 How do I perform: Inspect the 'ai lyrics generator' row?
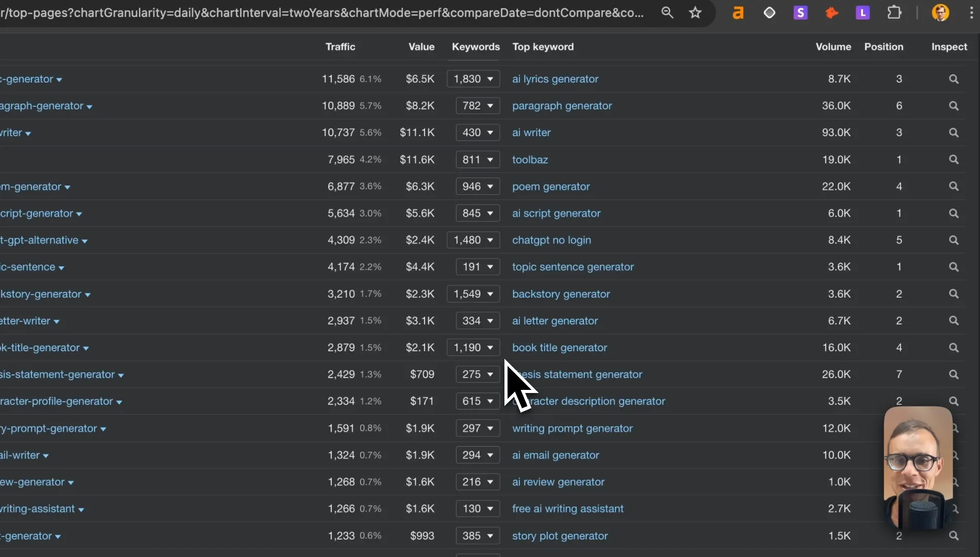point(954,79)
